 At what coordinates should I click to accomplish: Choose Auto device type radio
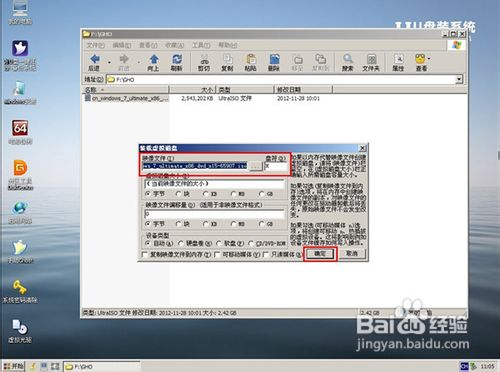coord(148,244)
